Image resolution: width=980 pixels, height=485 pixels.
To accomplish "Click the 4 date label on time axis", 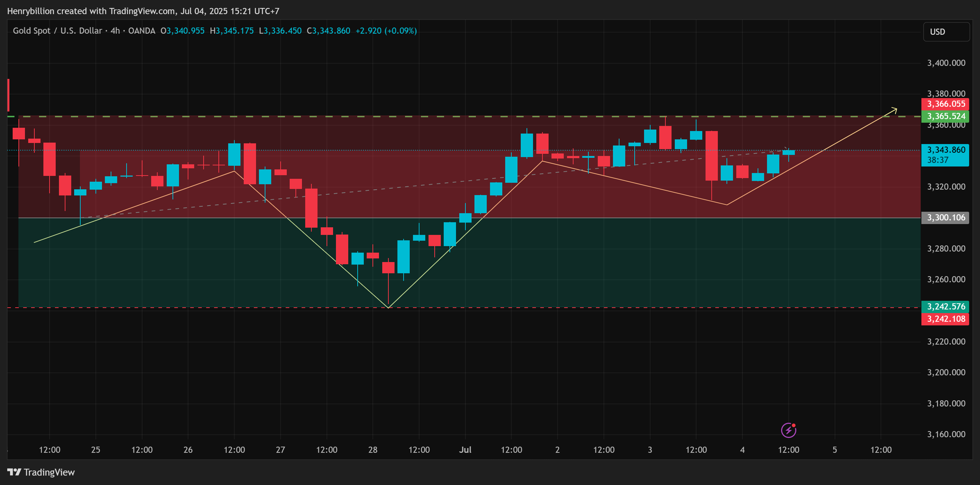I will tap(742, 450).
